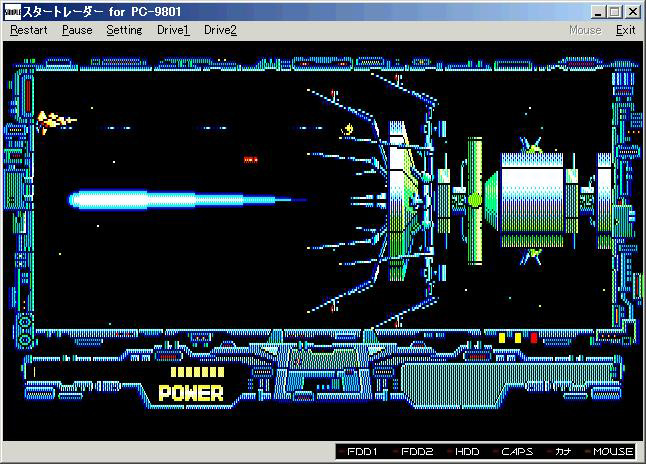Click the large blue laser beam
This screenshot has width=646, height=464.
187,200
